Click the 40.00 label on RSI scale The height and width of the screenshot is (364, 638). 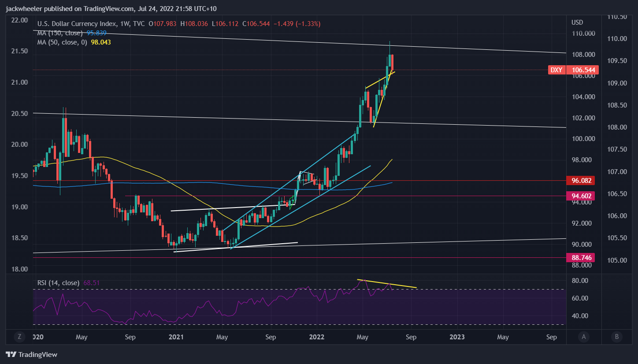[x=579, y=316]
